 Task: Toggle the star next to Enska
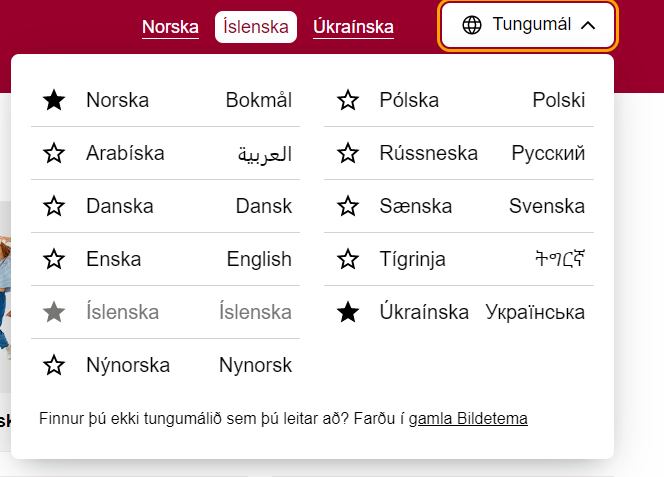54,259
